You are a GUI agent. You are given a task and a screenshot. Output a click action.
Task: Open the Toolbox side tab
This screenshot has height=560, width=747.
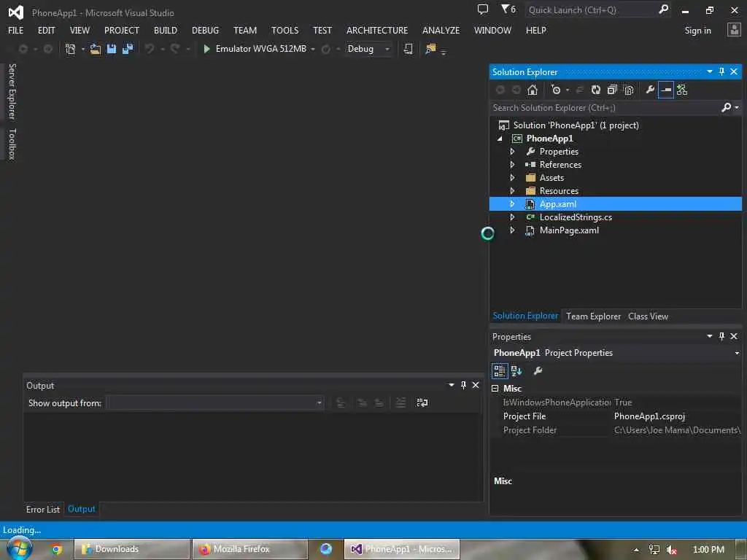(12, 144)
